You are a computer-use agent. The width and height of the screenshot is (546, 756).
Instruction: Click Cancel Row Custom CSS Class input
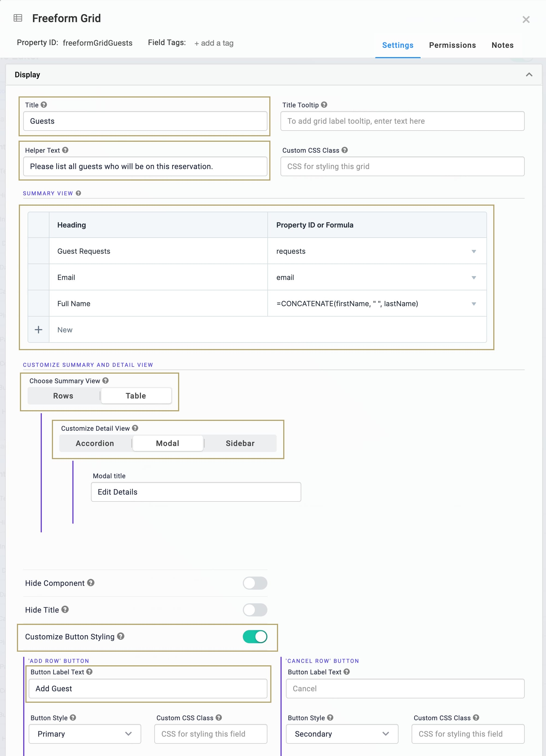coord(468,734)
